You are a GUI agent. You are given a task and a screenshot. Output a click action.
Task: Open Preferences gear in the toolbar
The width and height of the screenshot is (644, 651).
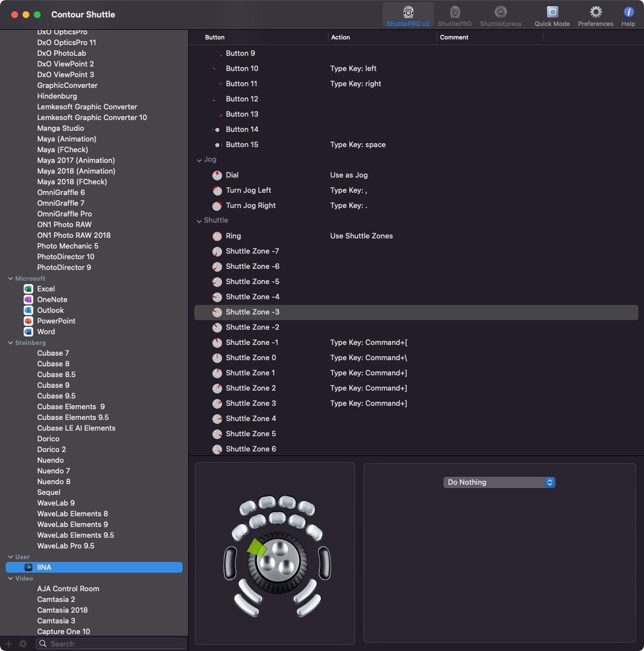[596, 15]
